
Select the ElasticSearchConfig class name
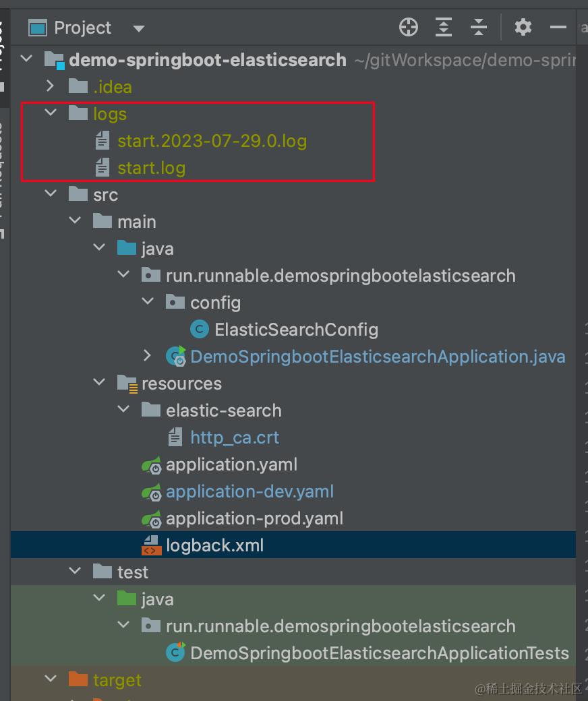pos(297,330)
